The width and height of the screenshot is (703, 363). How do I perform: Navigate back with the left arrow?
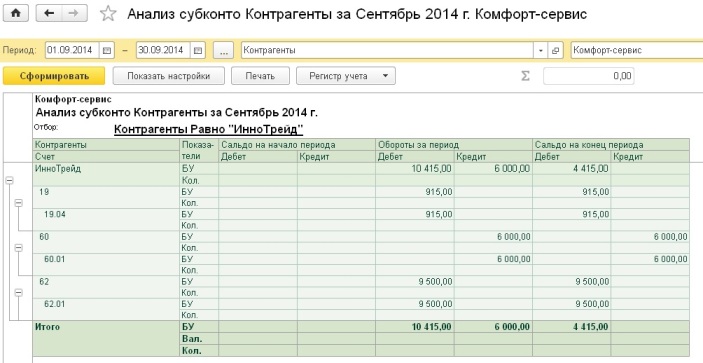point(48,13)
